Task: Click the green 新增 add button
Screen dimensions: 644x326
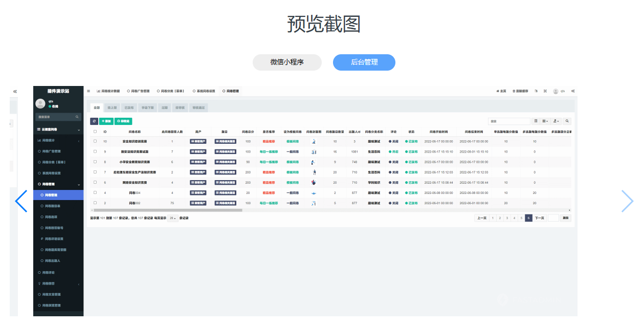Action: (106, 121)
